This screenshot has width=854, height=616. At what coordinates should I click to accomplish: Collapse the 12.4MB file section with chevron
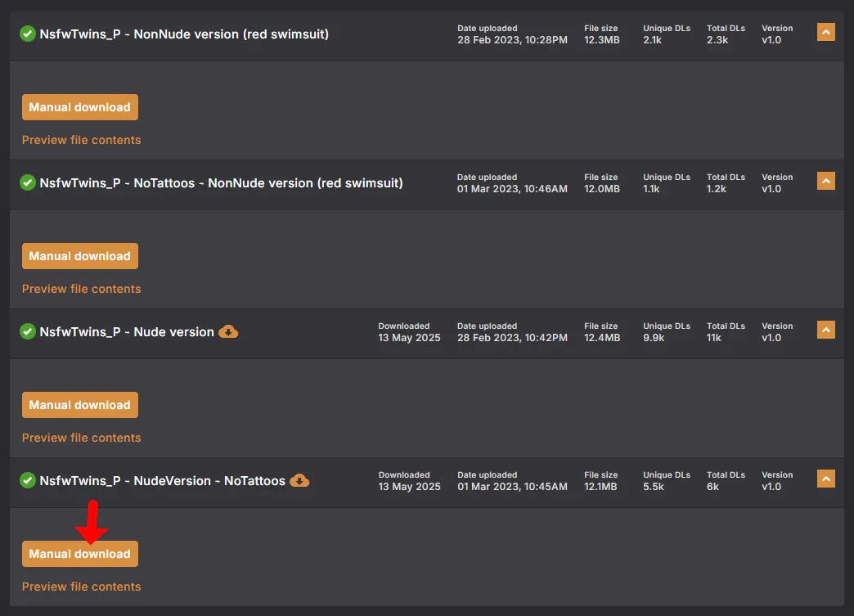(x=825, y=330)
